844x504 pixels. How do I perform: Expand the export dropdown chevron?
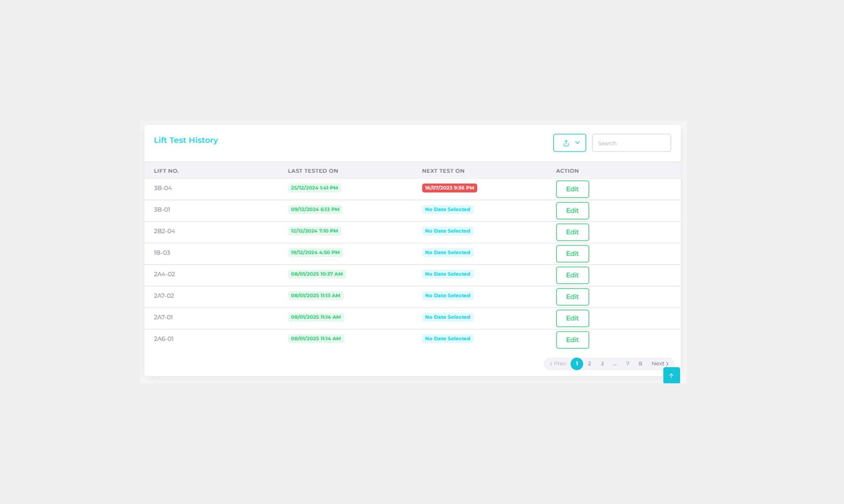pyautogui.click(x=577, y=143)
